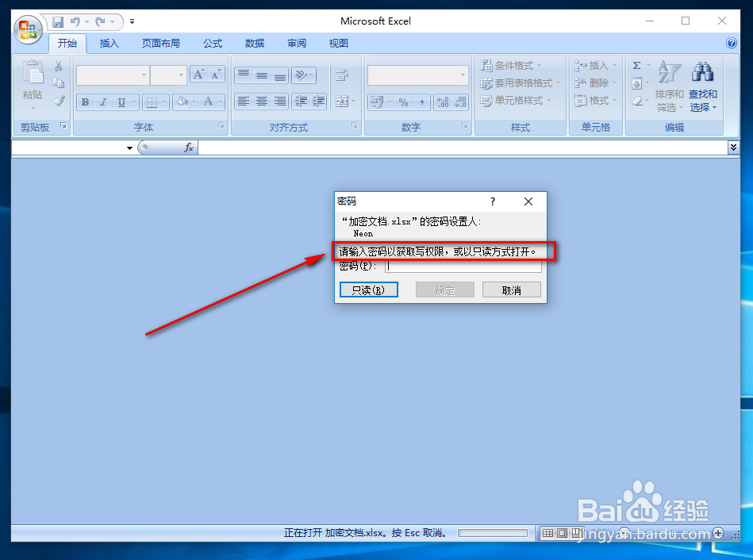Open the font name combo box
753x560 pixels.
(113, 75)
